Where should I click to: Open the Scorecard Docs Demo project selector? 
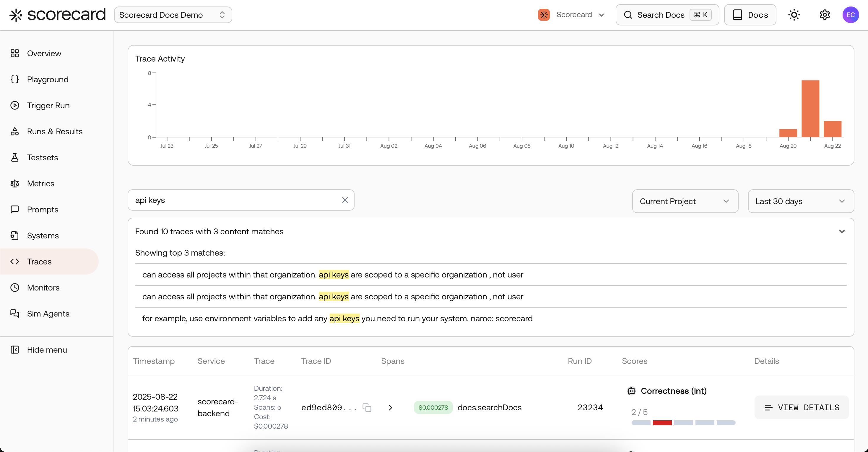tap(173, 15)
